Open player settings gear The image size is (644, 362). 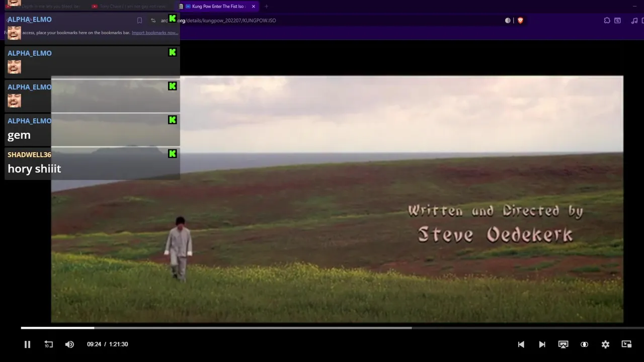[605, 344]
